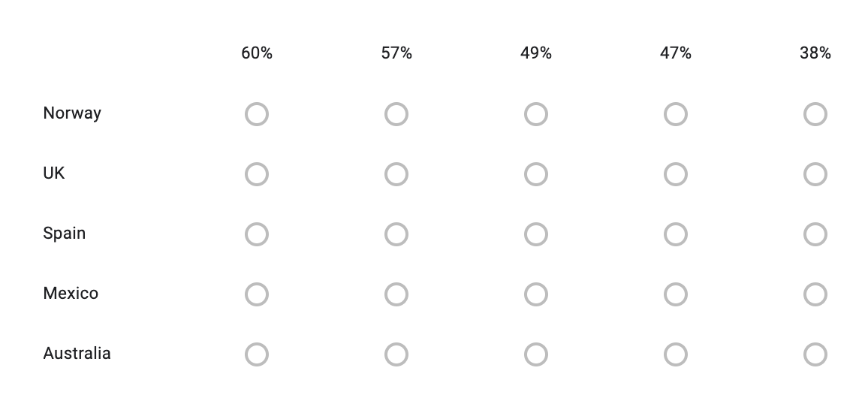Select 38% for Norway
Image resolution: width=868 pixels, height=395 pixels.
pos(815,114)
